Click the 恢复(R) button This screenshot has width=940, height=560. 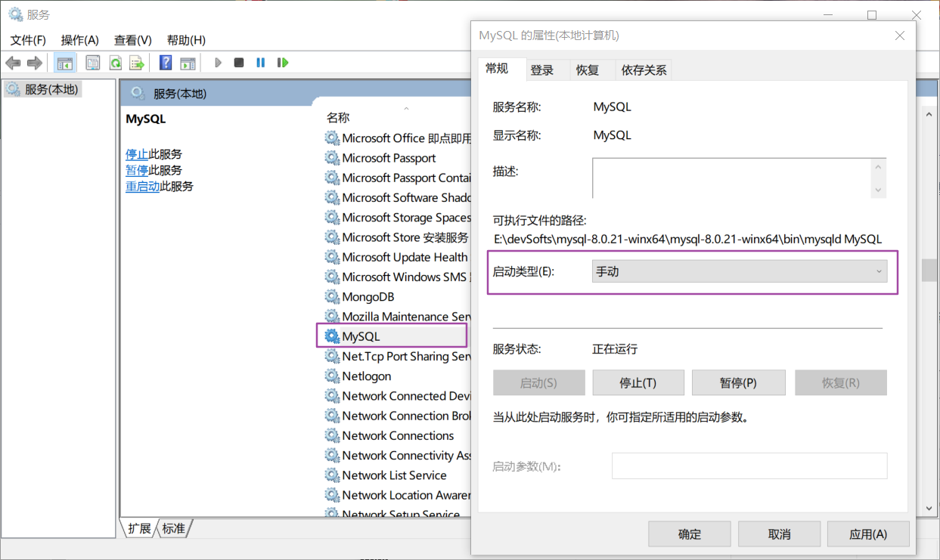tap(840, 382)
